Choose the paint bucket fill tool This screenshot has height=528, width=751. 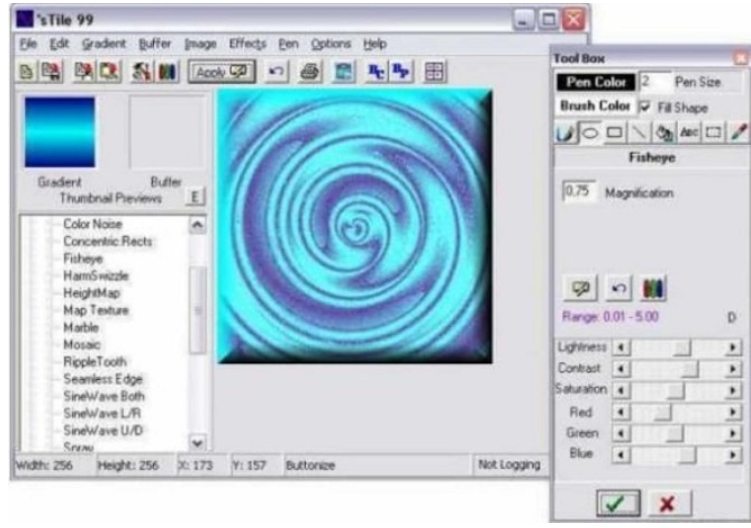click(x=663, y=135)
